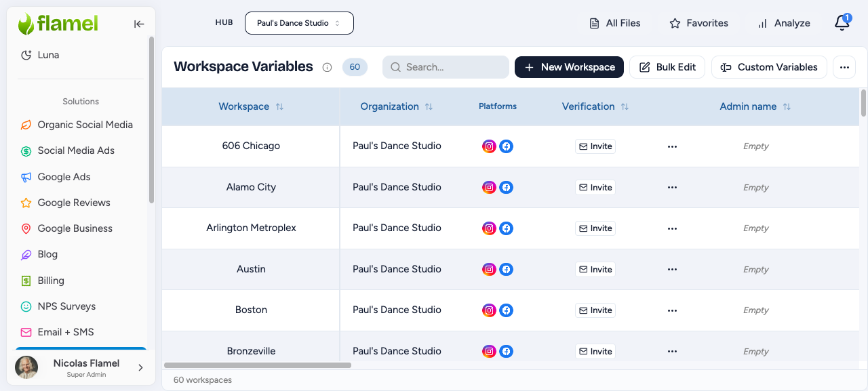868x391 pixels.
Task: Click the sidebar scrollbar
Action: pos(151,120)
